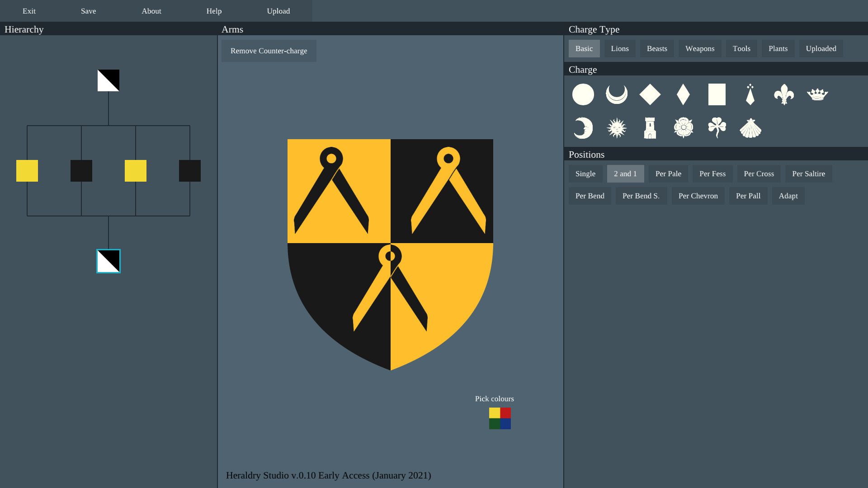868x488 pixels.
Task: Switch to the Lions charge type
Action: (620, 48)
